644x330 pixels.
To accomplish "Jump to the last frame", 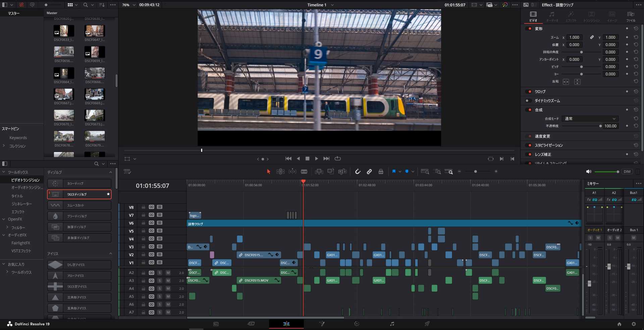I will [326, 158].
